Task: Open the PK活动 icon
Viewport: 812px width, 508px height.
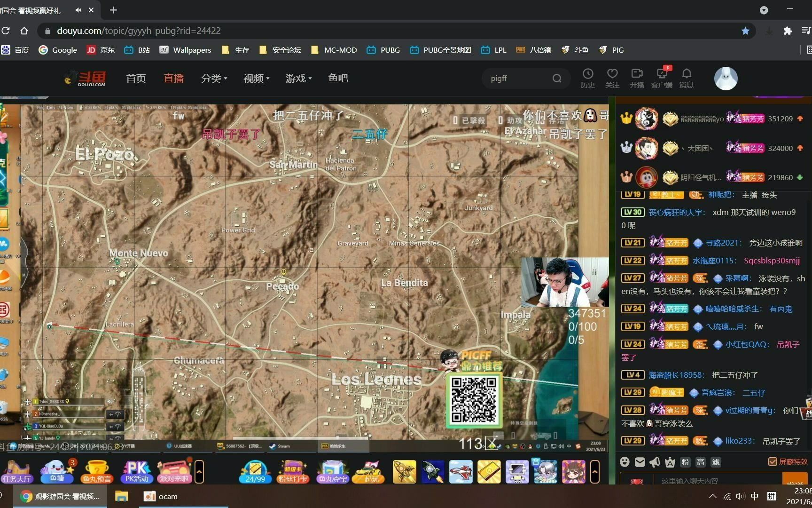Action: click(136, 472)
